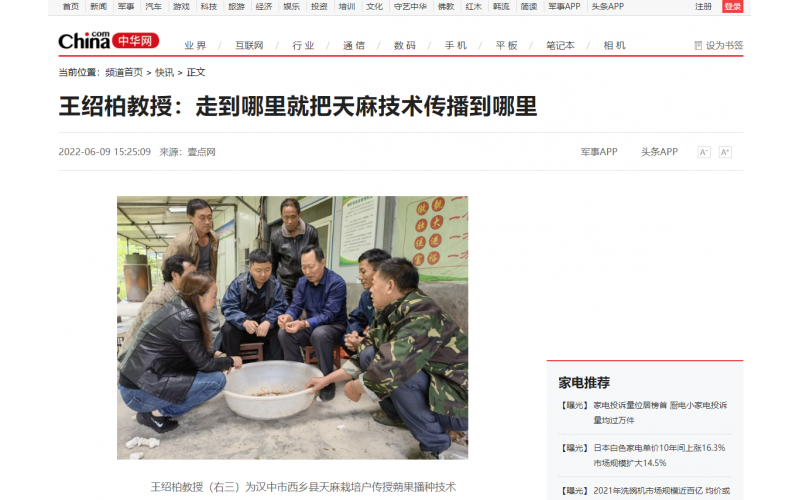This screenshot has width=800, height=500.
Task: Open the 相机 category tab
Action: (614, 45)
